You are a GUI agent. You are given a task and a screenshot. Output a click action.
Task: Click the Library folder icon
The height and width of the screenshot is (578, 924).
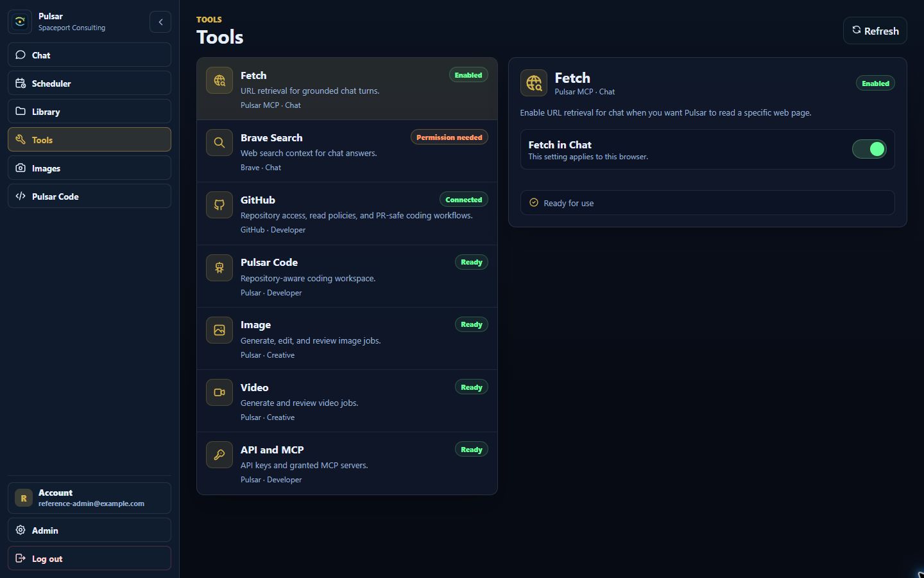[x=21, y=111]
